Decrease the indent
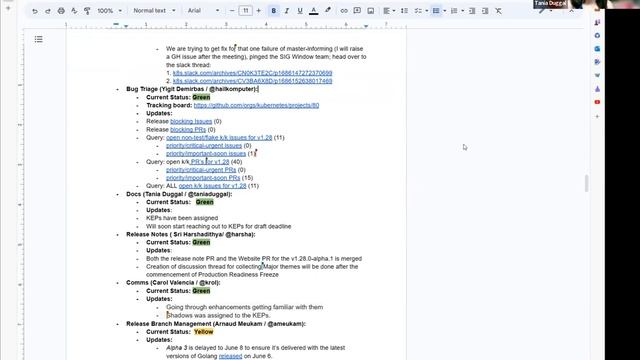Image resolution: width=640 pixels, height=360 pixels. tap(472, 11)
